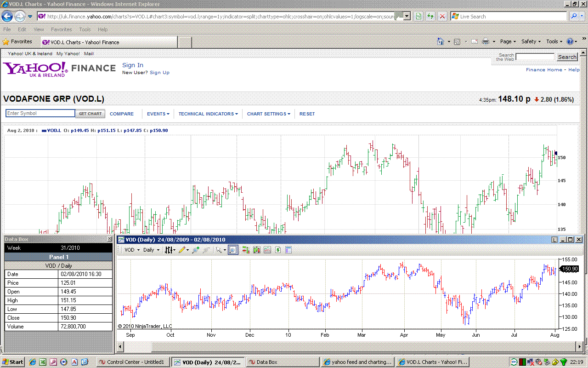Click the strategies line chart icon
The image size is (588, 368).
[x=267, y=250]
